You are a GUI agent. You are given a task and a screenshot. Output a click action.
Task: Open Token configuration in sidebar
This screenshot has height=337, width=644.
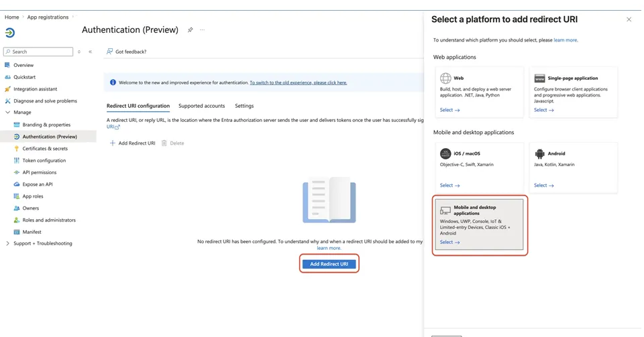tap(44, 160)
